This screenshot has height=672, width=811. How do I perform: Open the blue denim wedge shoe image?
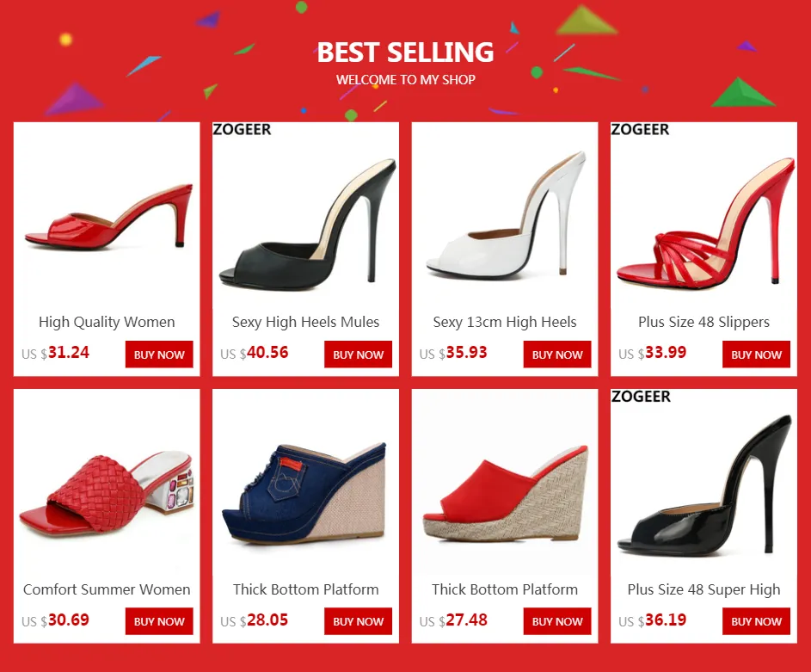coord(305,483)
